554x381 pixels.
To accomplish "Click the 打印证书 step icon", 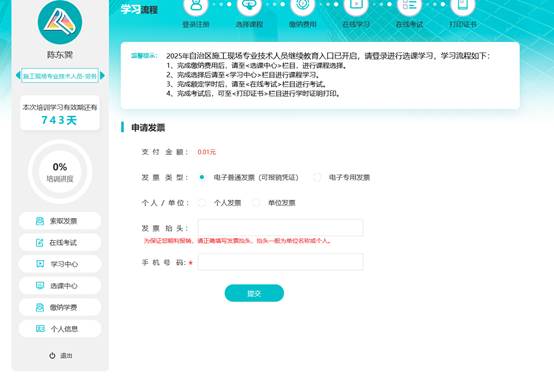I will pyautogui.click(x=462, y=5).
